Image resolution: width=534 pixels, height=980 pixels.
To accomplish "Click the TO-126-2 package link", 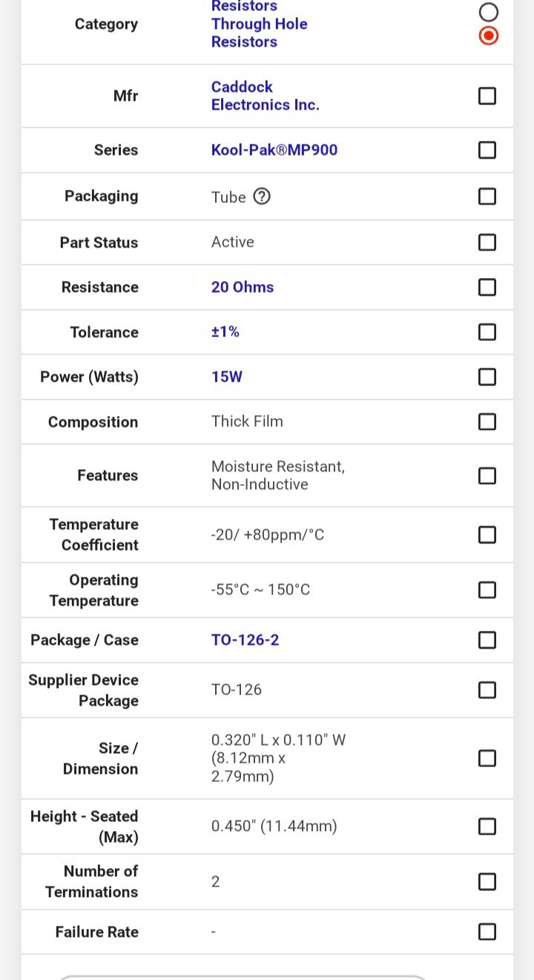I will click(245, 640).
